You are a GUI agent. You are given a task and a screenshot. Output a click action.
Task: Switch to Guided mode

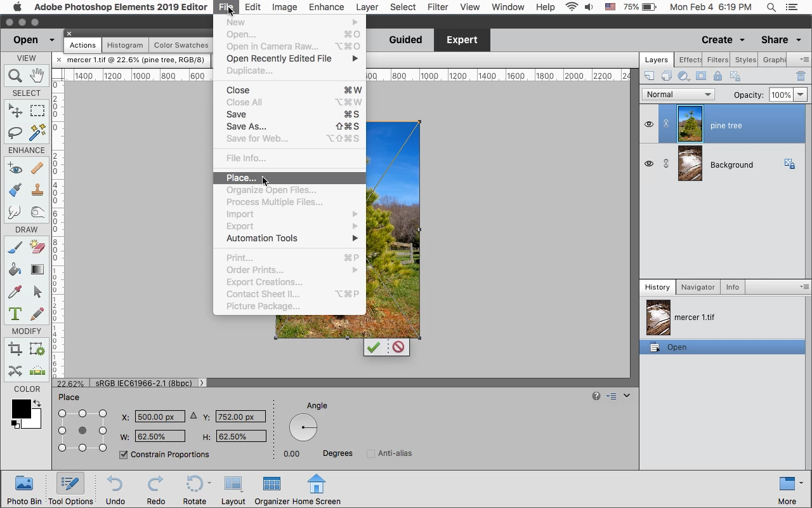tap(405, 39)
